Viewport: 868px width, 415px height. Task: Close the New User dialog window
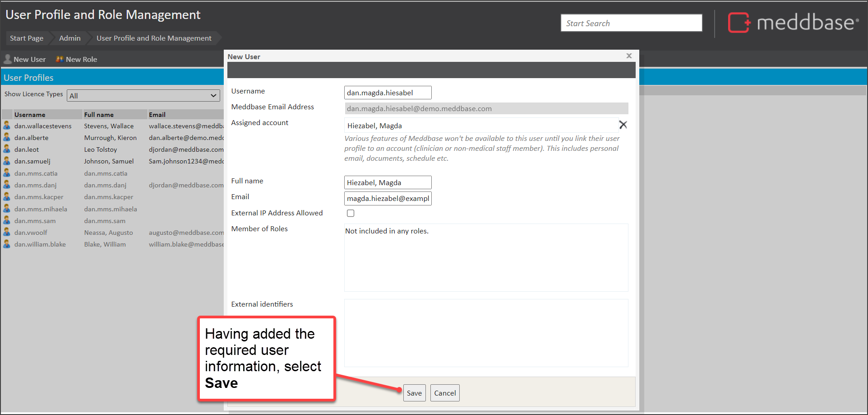point(629,56)
